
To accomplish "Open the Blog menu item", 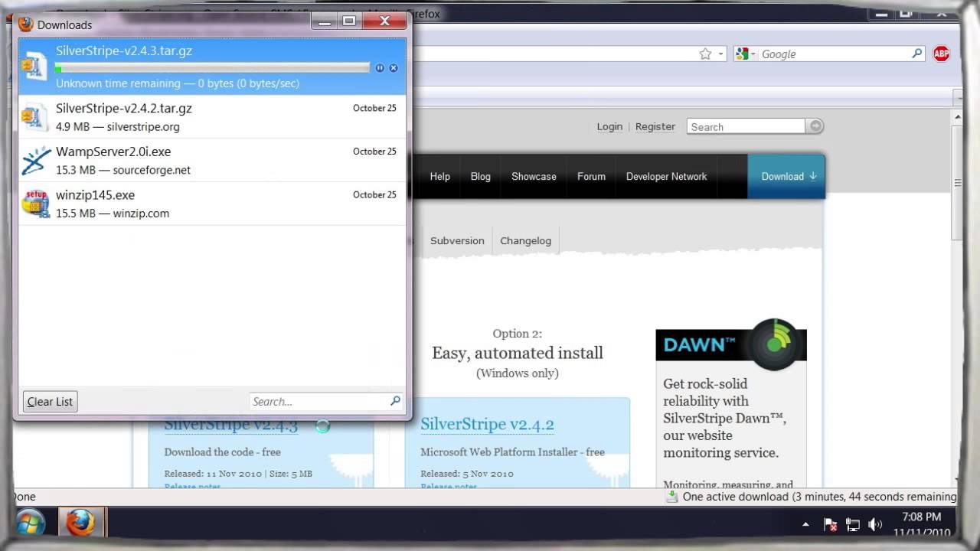I will 481,176.
